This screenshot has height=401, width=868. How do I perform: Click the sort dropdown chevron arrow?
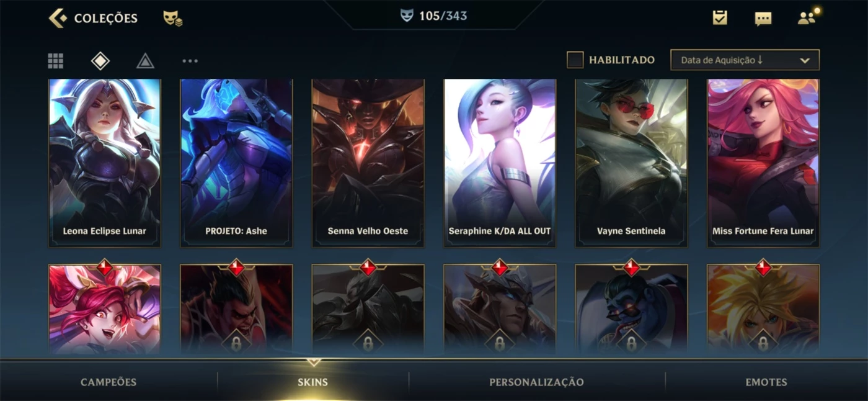[805, 61]
